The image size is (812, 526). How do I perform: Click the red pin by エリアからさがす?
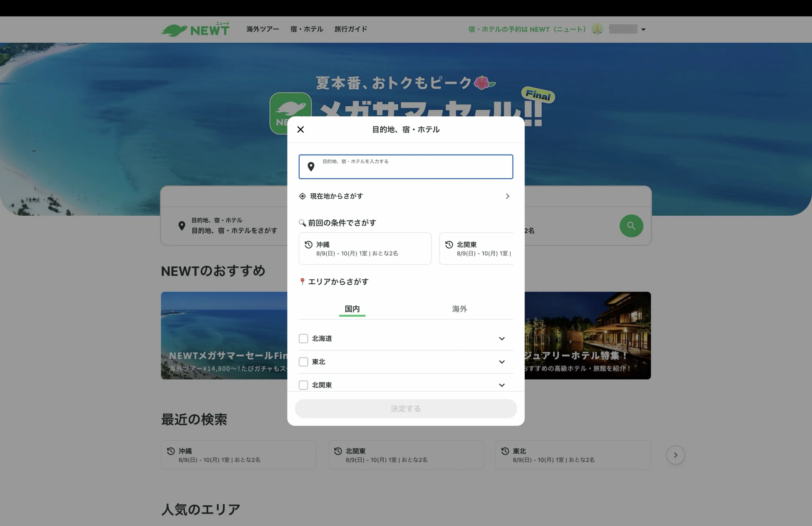coord(302,281)
